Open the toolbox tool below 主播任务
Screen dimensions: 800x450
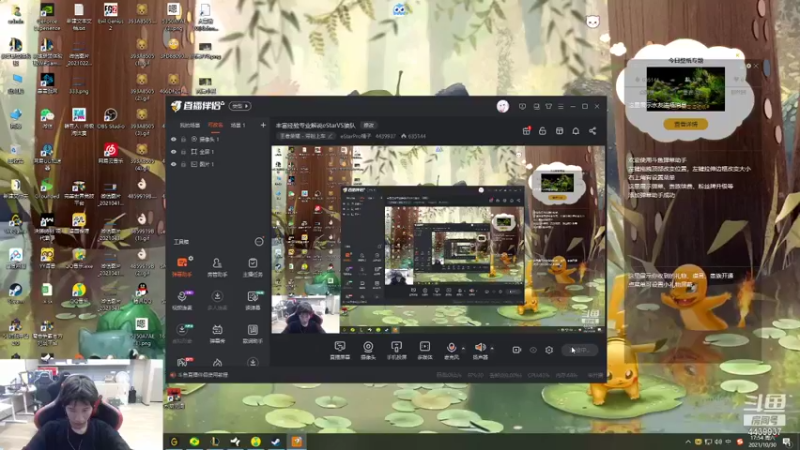(253, 300)
